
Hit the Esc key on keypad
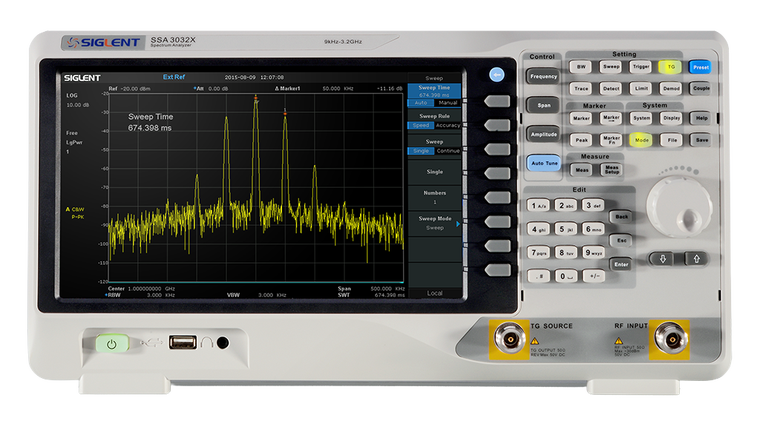[621, 240]
